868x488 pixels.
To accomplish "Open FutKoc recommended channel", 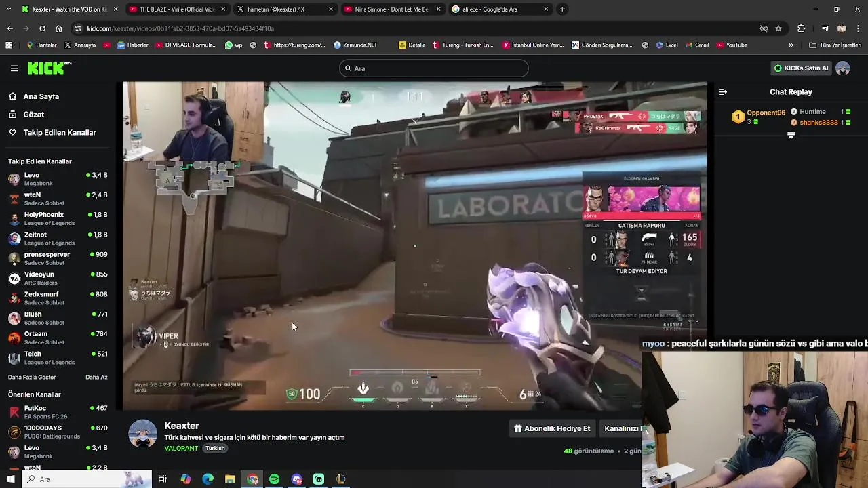I will pos(58,412).
